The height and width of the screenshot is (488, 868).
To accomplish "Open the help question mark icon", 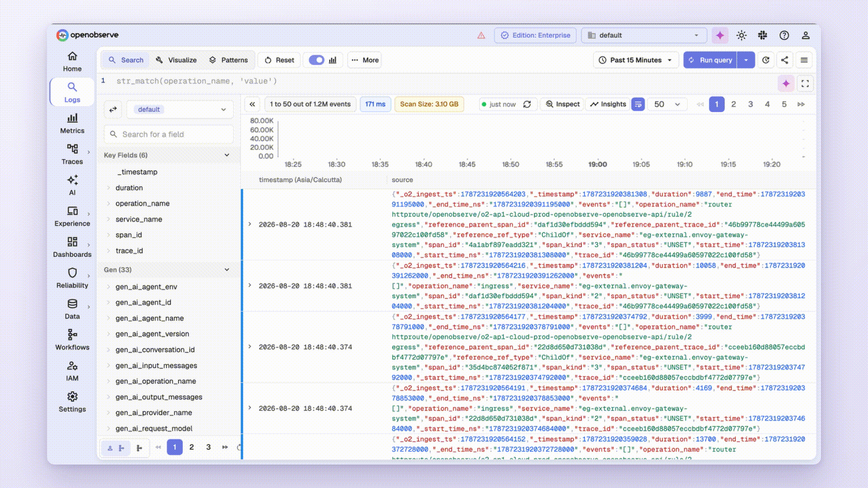I will (784, 35).
